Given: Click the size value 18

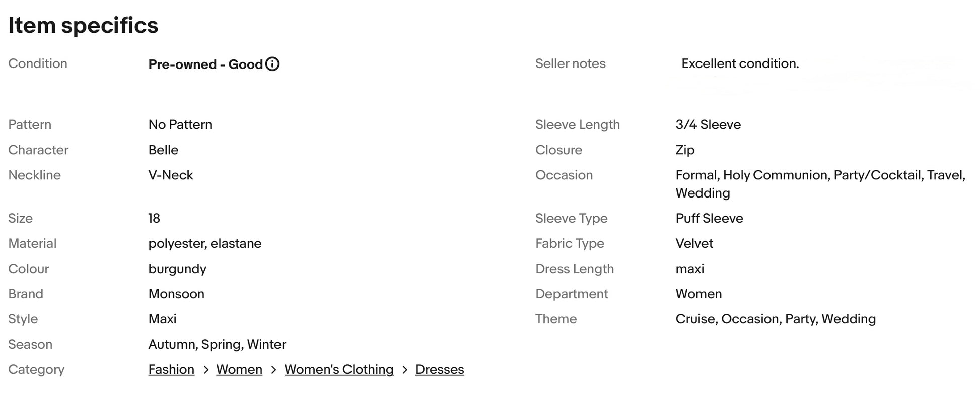Looking at the screenshot, I should [x=154, y=218].
